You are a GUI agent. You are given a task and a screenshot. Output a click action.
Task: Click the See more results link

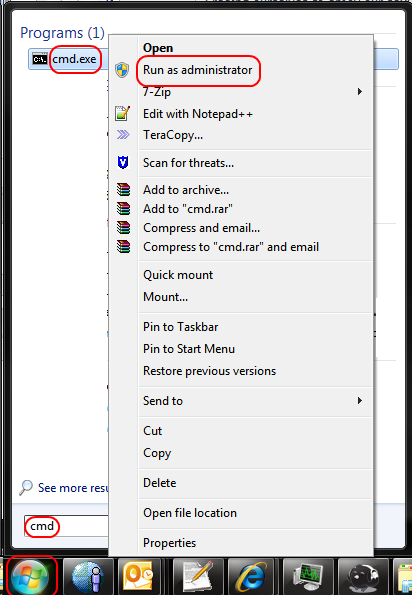[72, 488]
